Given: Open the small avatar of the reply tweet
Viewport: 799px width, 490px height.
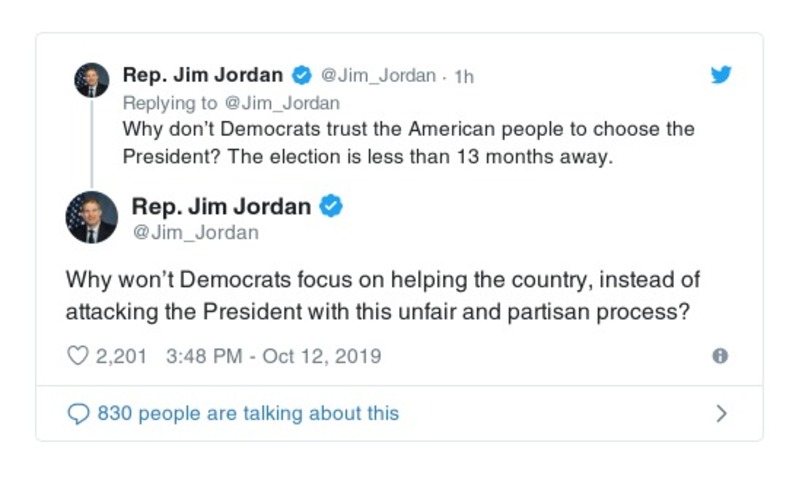Looking at the screenshot, I should [92, 80].
